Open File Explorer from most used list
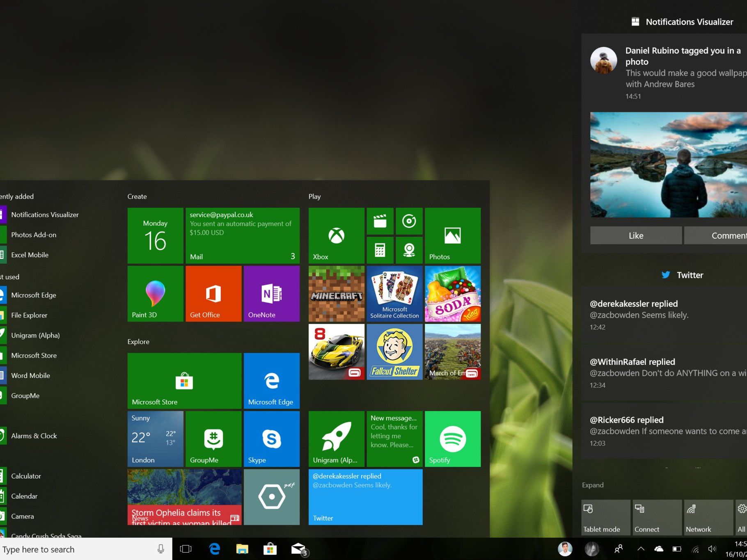This screenshot has width=747, height=560. (x=29, y=315)
